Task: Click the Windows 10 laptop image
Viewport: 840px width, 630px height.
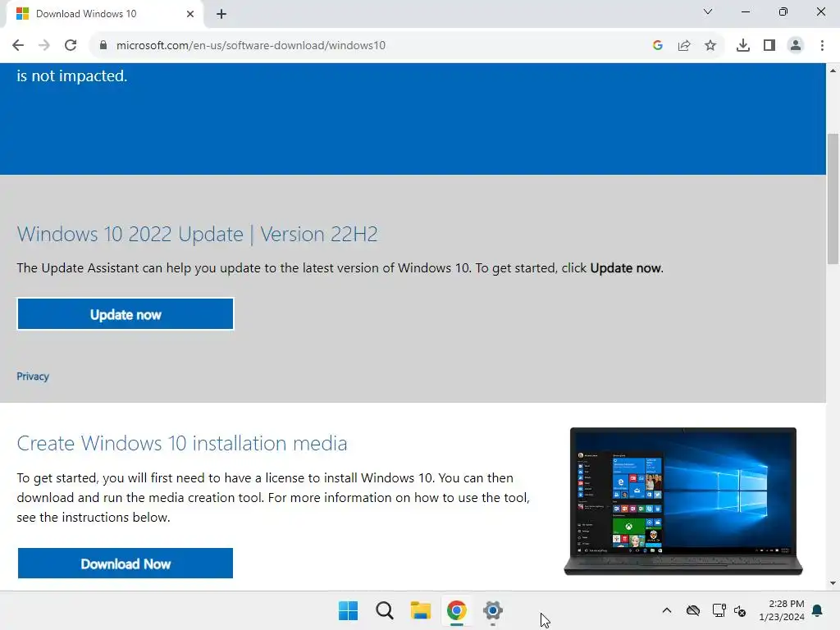Action: click(x=683, y=501)
